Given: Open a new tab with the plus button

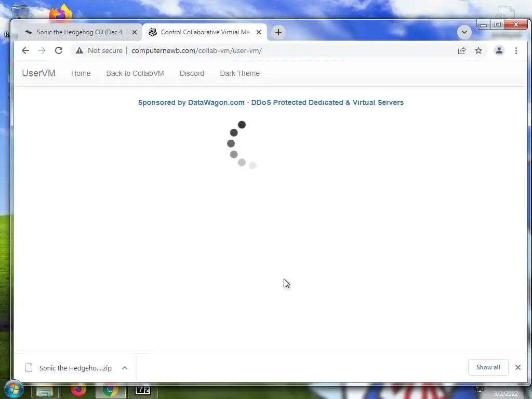Looking at the screenshot, I should [278, 32].
